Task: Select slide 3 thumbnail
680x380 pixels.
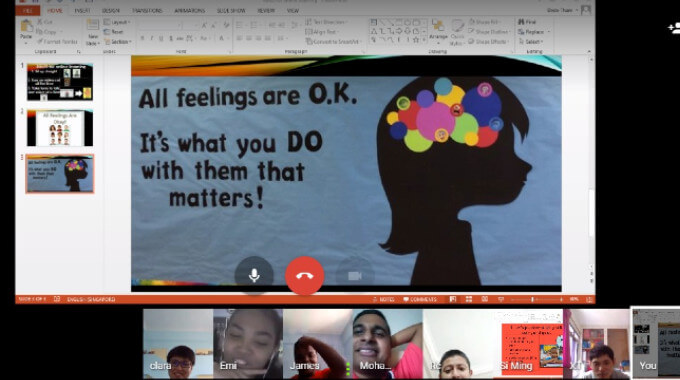Action: click(60, 174)
